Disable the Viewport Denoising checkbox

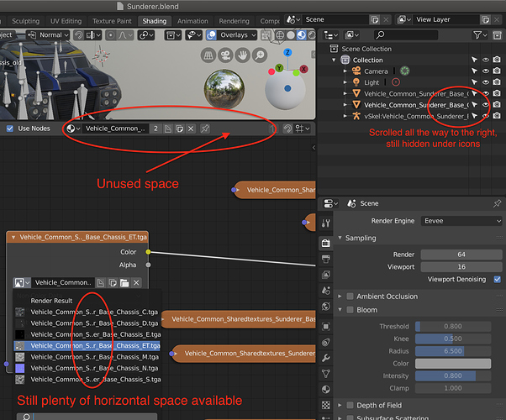(498, 280)
